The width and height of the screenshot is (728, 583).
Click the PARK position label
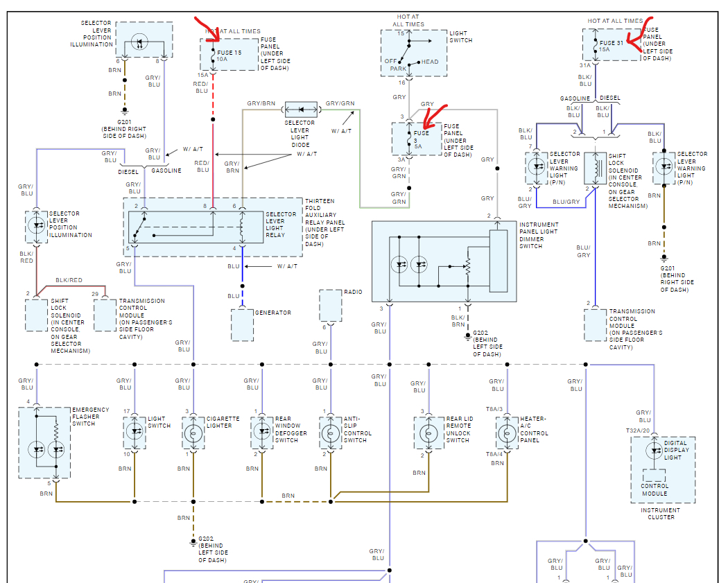pos(398,69)
